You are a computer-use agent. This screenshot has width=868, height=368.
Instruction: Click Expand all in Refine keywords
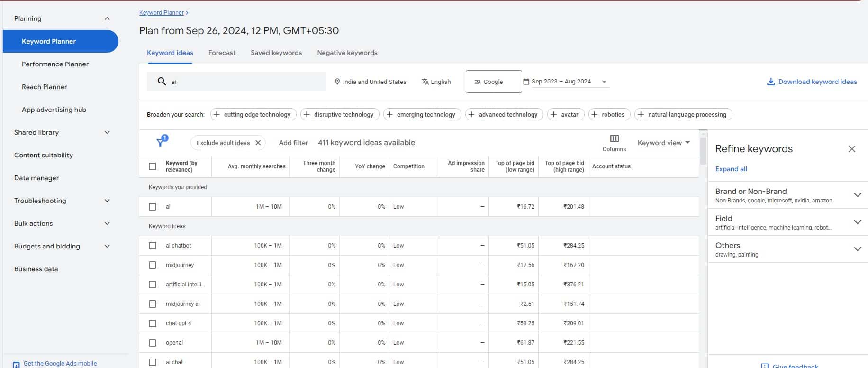(x=731, y=169)
